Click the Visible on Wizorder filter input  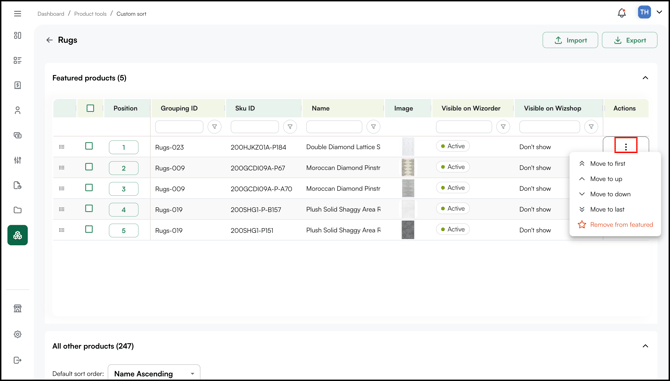464,126
